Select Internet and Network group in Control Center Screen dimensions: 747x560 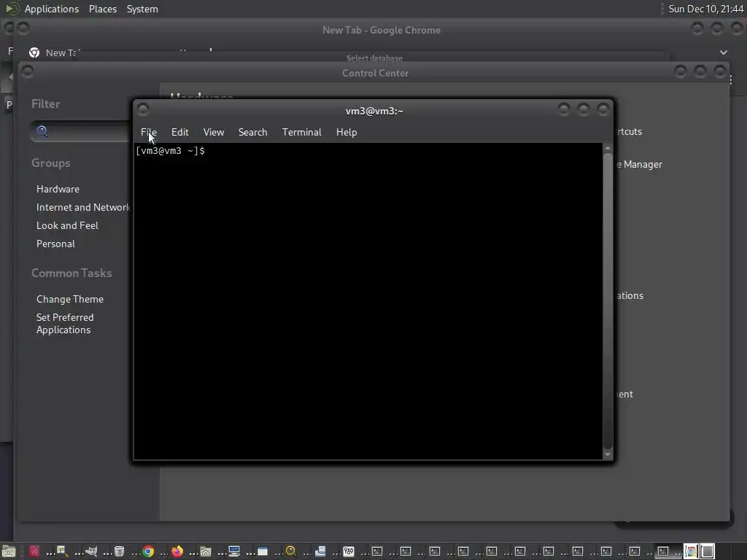(83, 207)
